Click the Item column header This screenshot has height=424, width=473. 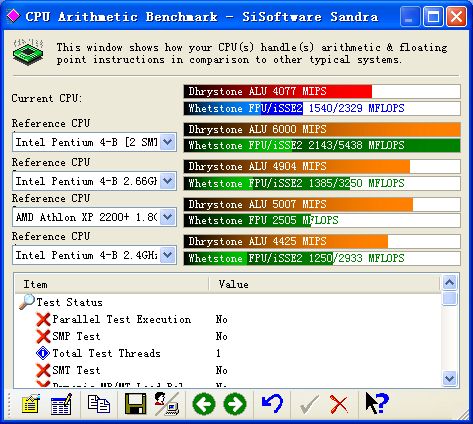pyautogui.click(x=112, y=284)
